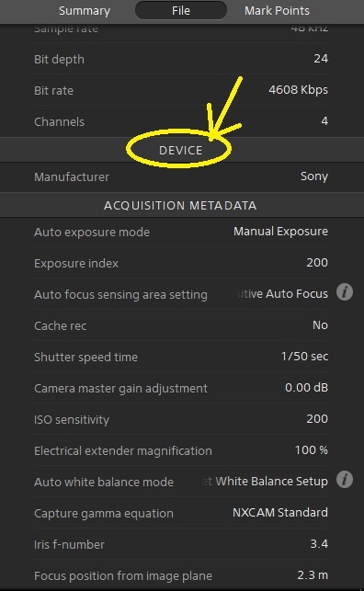Click the Cache rec row

coord(181,325)
